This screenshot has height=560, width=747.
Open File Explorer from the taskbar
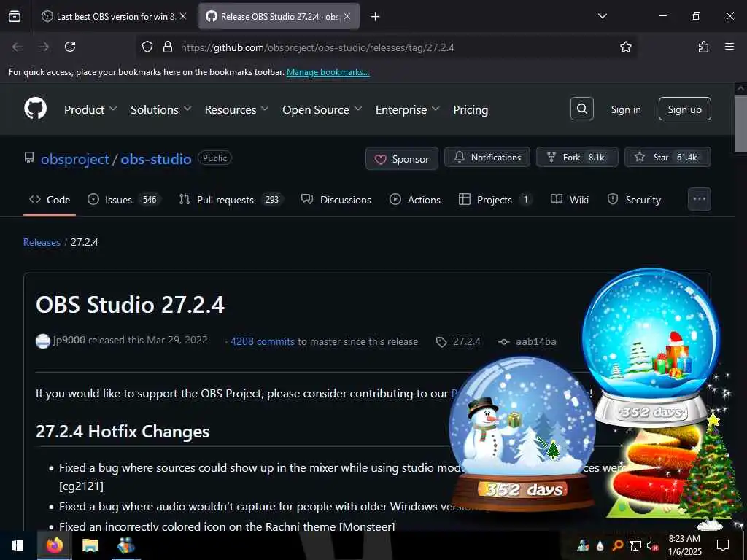[90, 545]
